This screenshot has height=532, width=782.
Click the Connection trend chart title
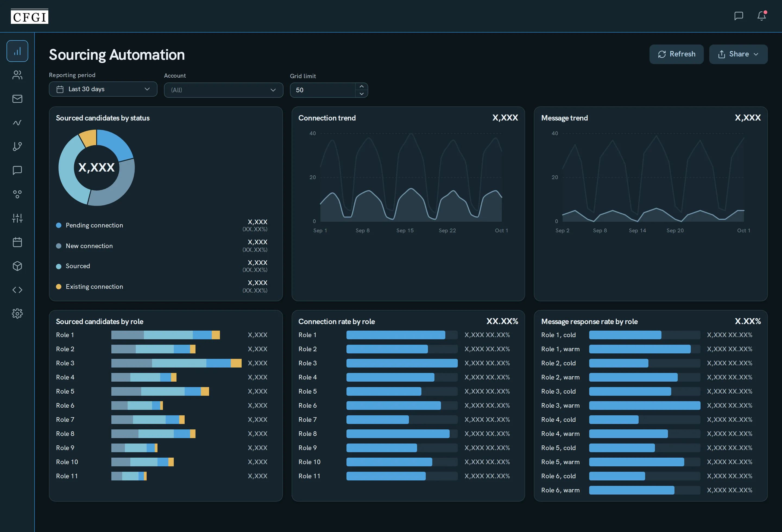327,118
